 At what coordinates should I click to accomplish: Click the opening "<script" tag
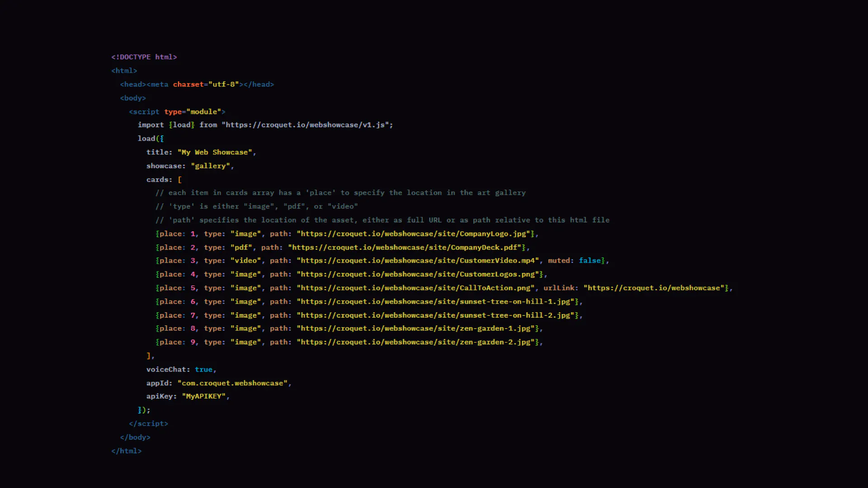[x=144, y=112]
